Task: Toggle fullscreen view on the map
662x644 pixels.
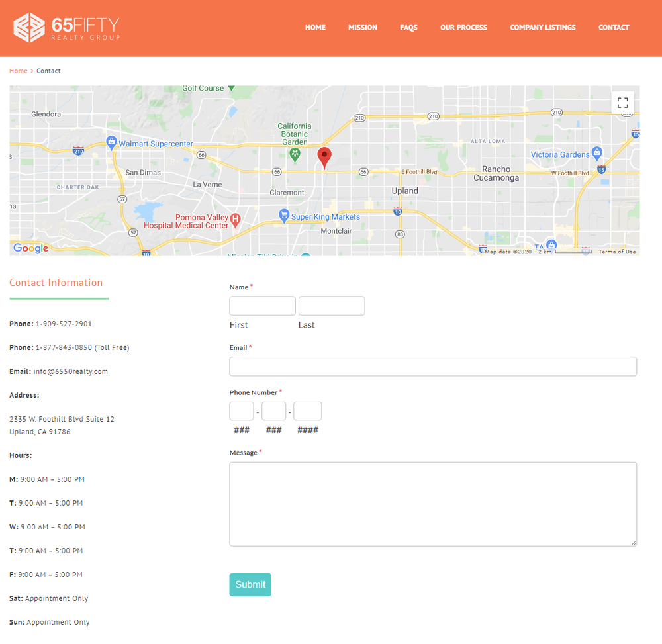Action: coord(622,103)
